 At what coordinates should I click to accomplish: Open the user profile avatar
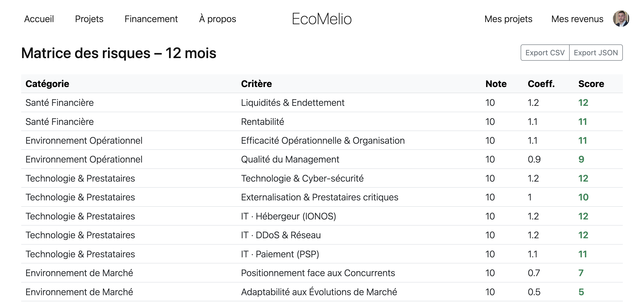click(620, 19)
